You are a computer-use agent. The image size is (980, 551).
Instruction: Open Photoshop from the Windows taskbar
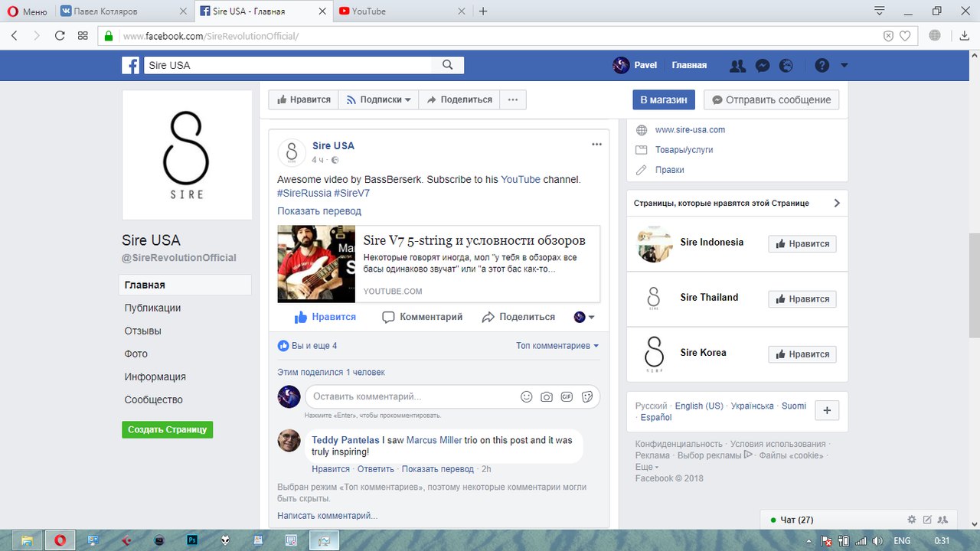[x=193, y=540]
